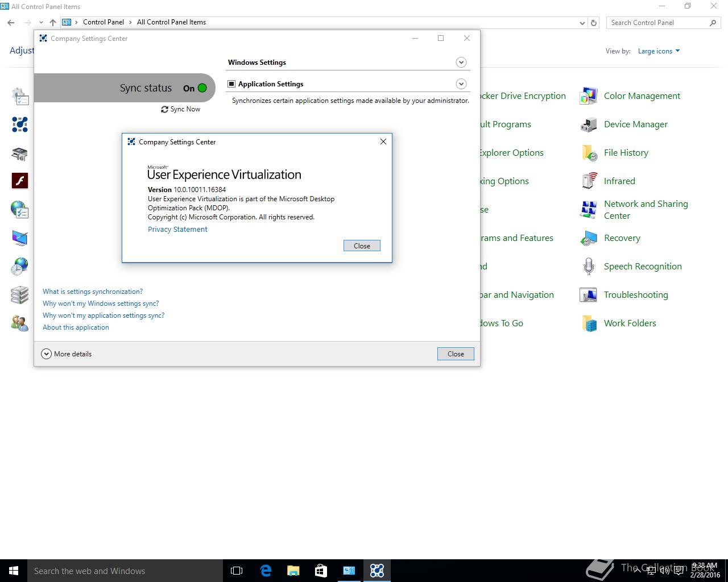This screenshot has width=728, height=582.
Task: Open Why won't my application settings sync link
Action: click(104, 315)
